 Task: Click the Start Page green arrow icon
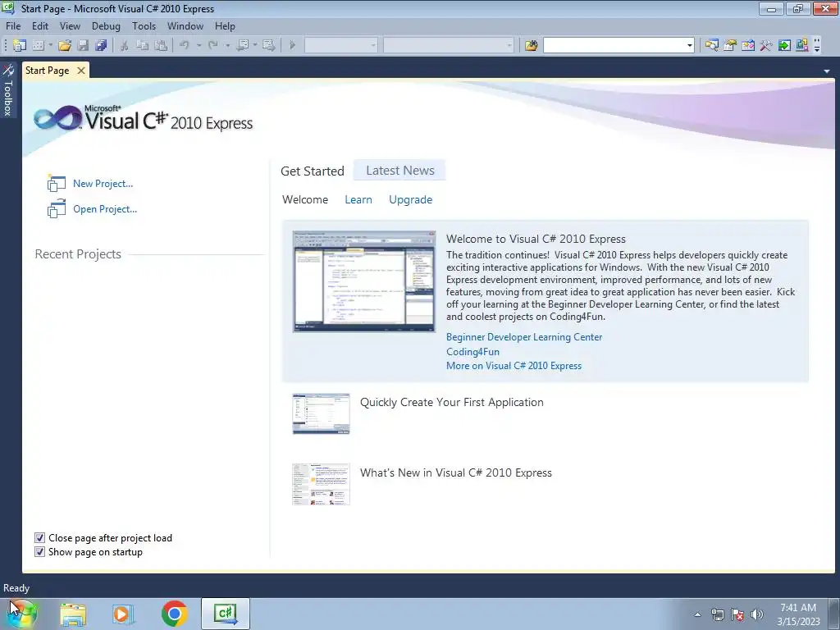click(784, 46)
